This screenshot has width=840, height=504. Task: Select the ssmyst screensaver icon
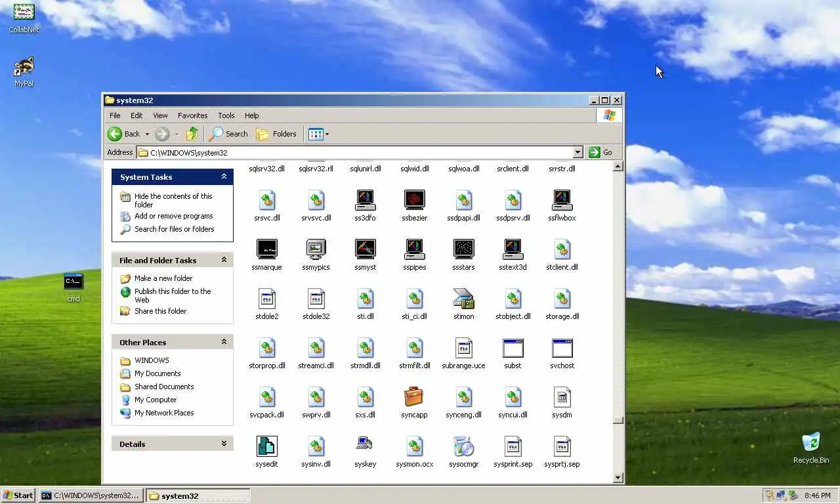[x=365, y=249]
